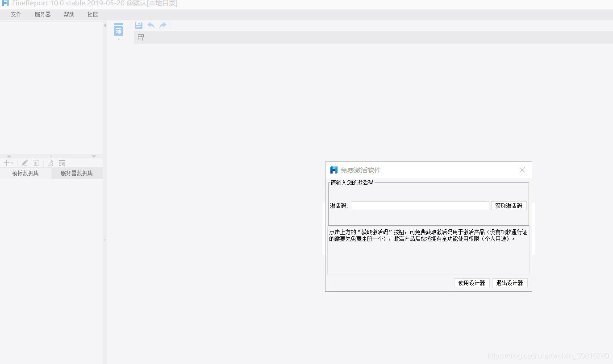Close the 免费激活软件 dialog
The height and width of the screenshot is (364, 613).
[x=522, y=170]
